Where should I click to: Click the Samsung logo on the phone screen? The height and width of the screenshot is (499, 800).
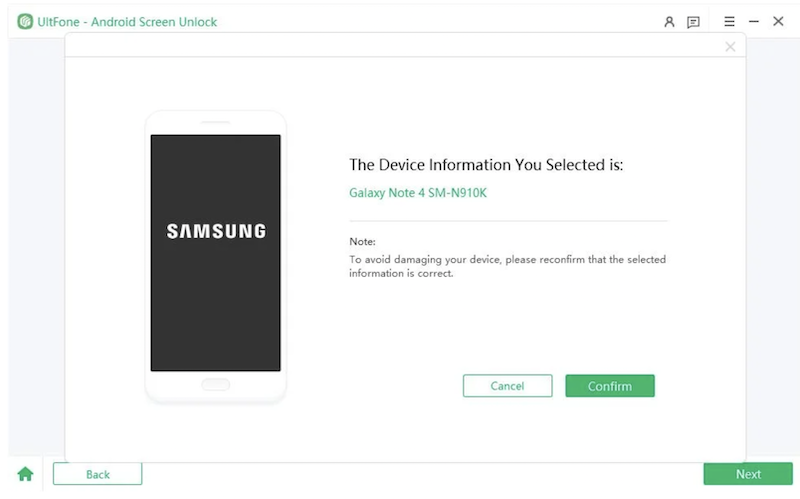[216, 231]
